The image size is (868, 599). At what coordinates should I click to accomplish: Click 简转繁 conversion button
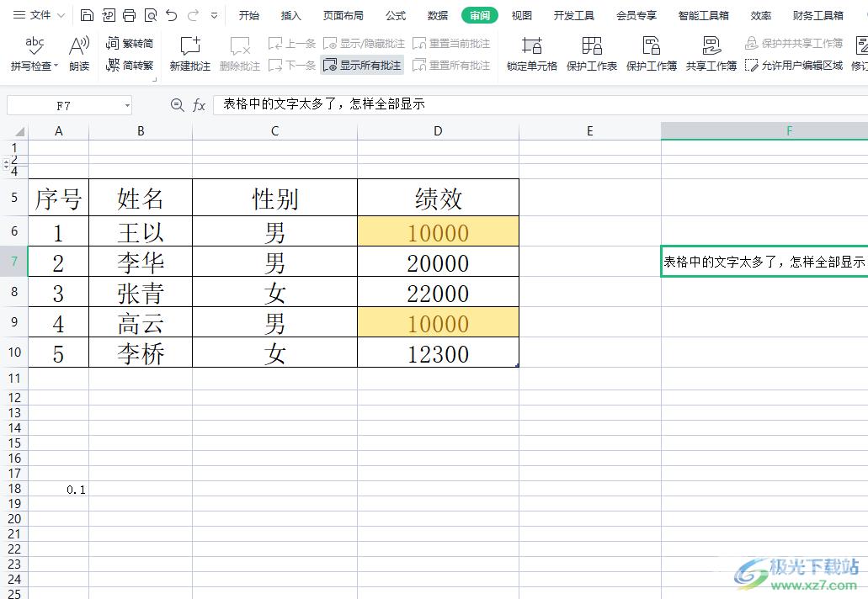[130, 66]
